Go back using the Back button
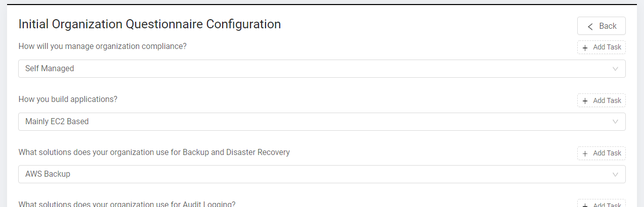The image size is (644, 207). point(602,26)
